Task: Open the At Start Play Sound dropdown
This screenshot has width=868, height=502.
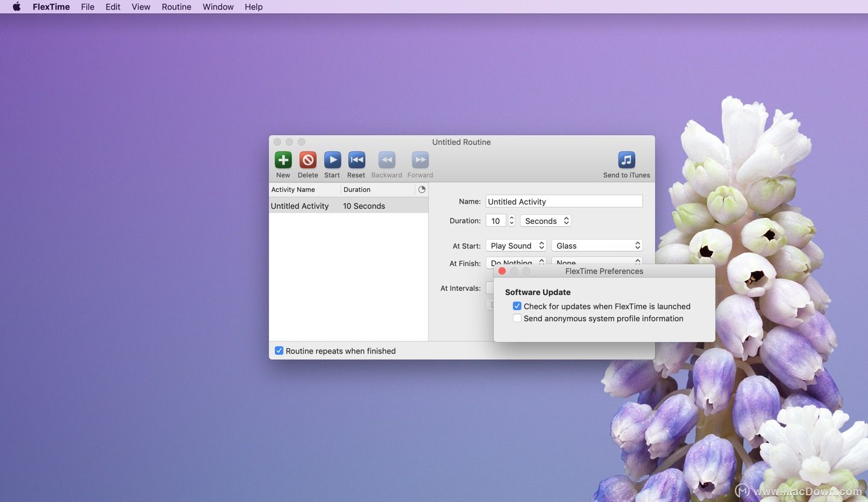Action: pos(516,246)
